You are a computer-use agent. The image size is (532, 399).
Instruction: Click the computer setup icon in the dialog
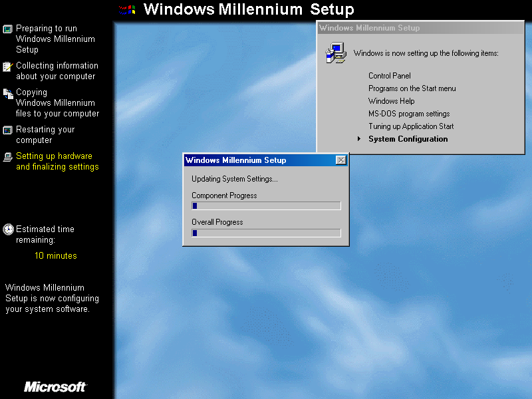(335, 53)
